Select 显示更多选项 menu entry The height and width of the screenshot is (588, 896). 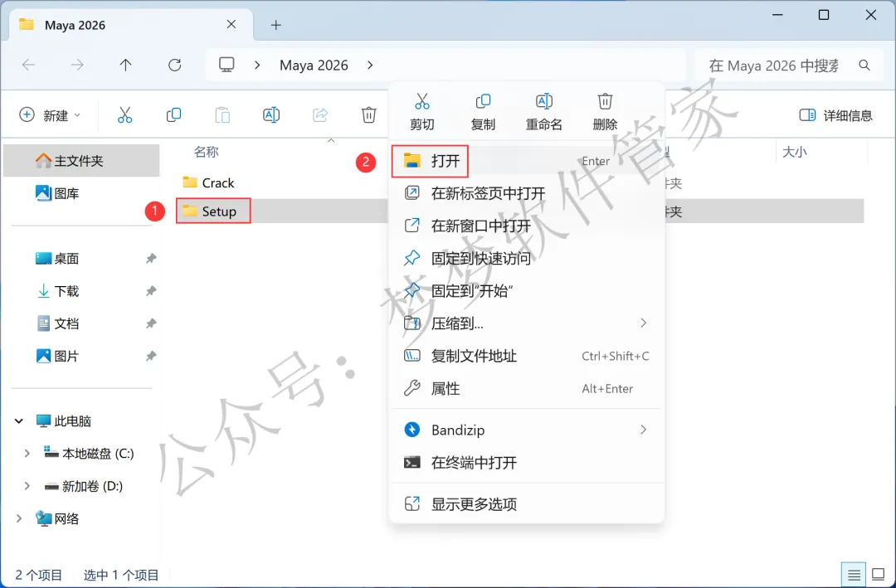click(526, 504)
